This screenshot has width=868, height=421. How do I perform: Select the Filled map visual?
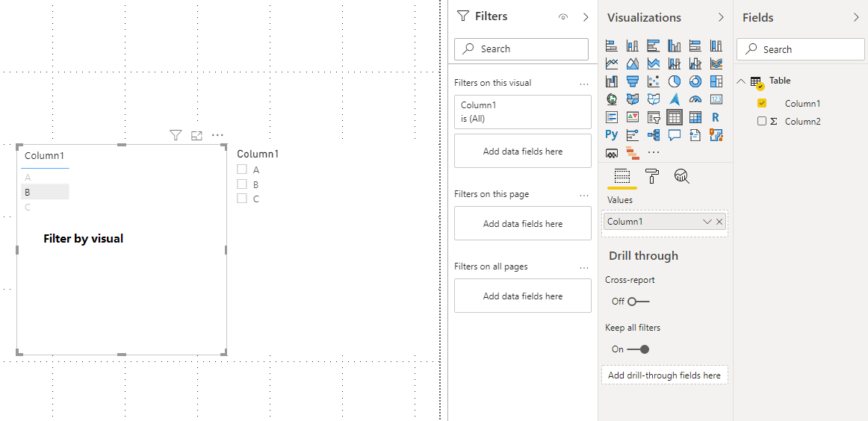633,99
